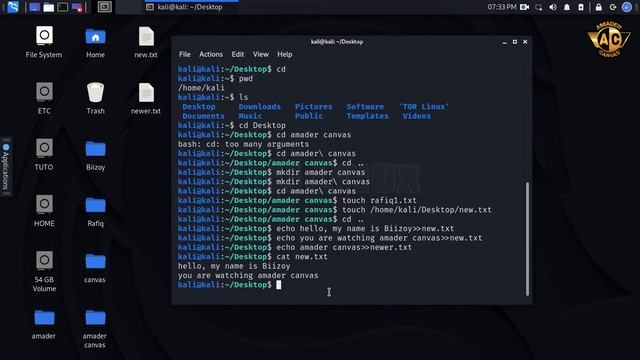
Task: Click 'Software' in ls output
Action: pyautogui.click(x=365, y=107)
